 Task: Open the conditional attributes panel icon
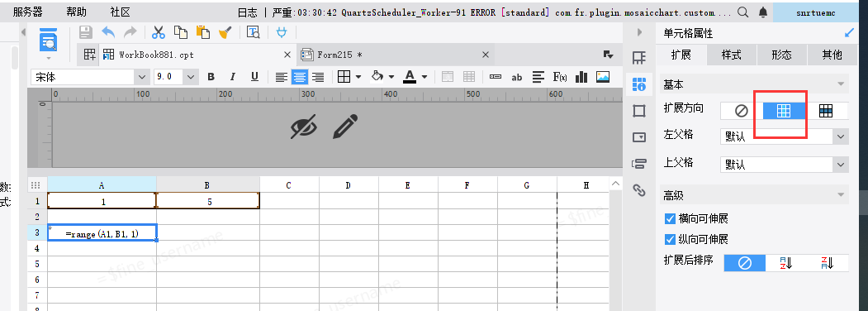click(x=639, y=164)
